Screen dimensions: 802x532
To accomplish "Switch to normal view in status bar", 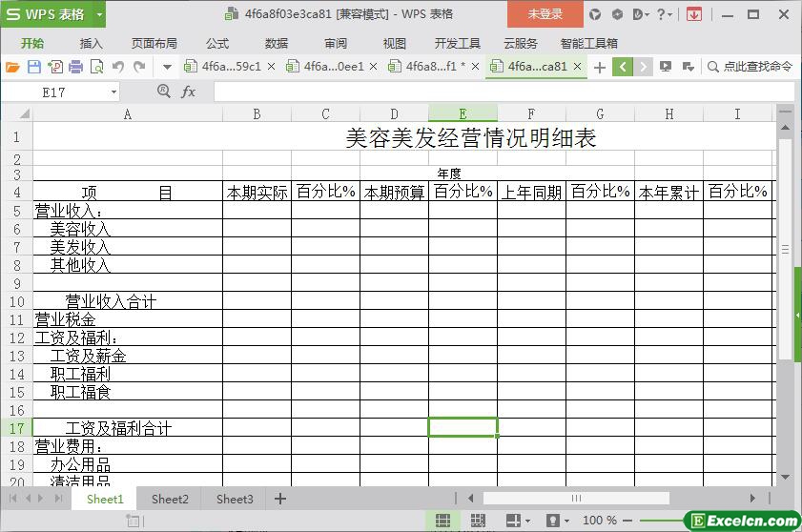I will point(442,521).
